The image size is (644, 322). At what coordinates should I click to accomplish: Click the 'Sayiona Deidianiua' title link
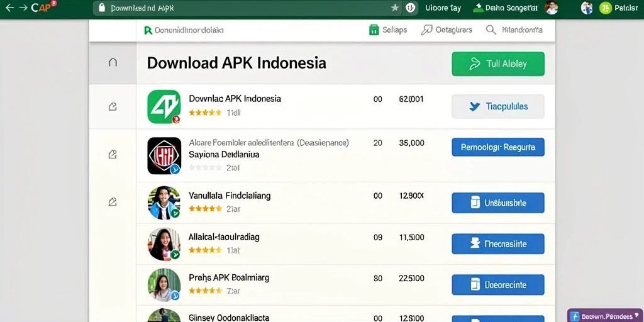[x=224, y=155]
